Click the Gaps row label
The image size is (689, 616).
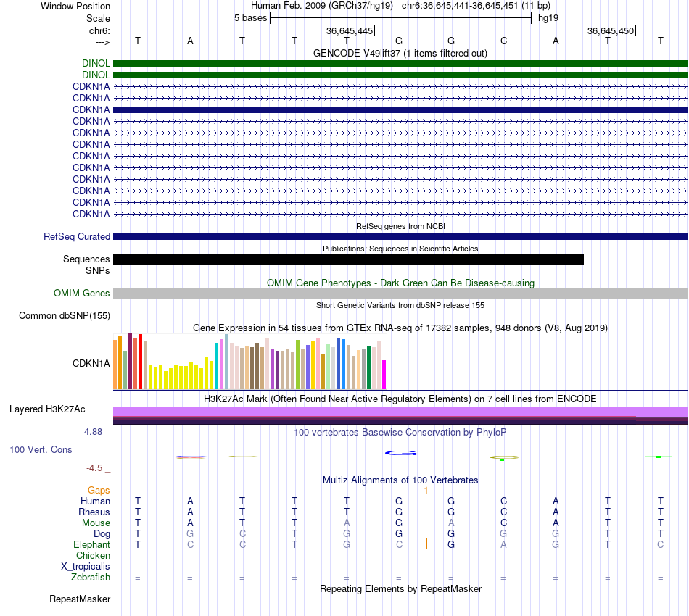click(99, 491)
